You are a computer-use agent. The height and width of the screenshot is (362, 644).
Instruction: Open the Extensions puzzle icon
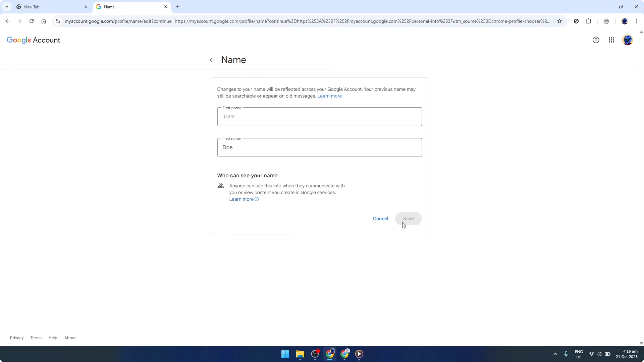click(x=589, y=21)
